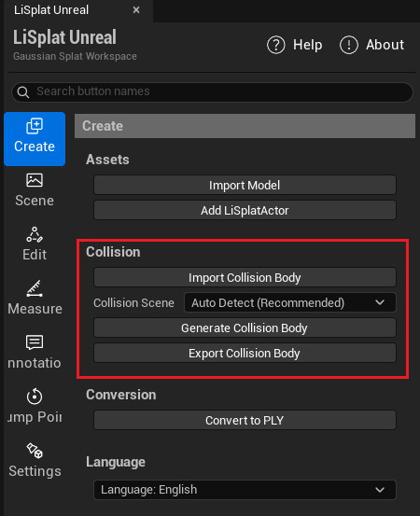Image resolution: width=420 pixels, height=516 pixels.
Task: Click Generate Collision Body button
Action: point(245,328)
